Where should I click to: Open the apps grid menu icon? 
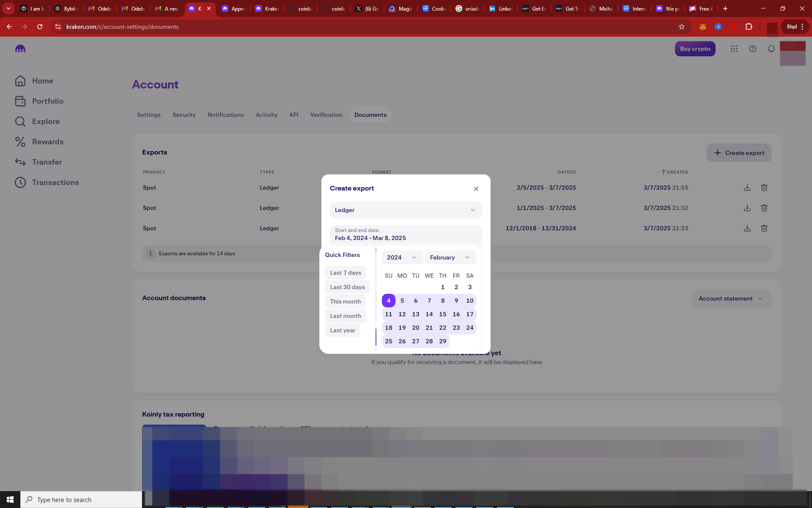[734, 49]
